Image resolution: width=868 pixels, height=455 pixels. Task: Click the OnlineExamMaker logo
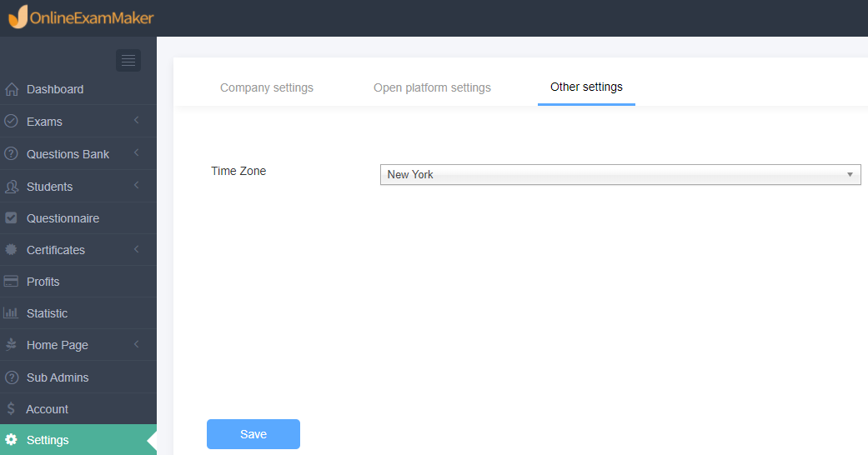(x=81, y=17)
